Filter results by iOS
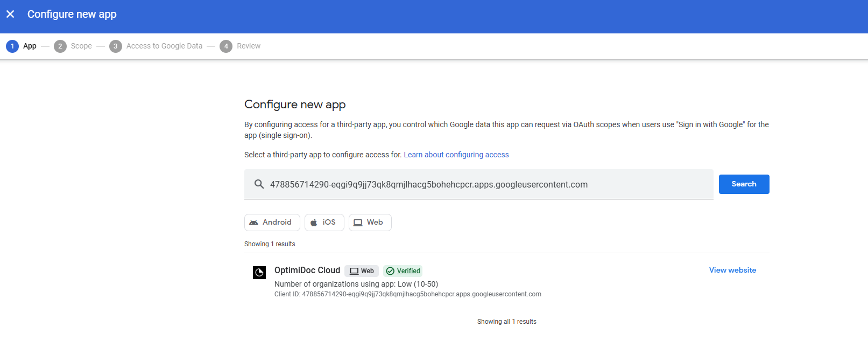The image size is (868, 361). pyautogui.click(x=324, y=223)
